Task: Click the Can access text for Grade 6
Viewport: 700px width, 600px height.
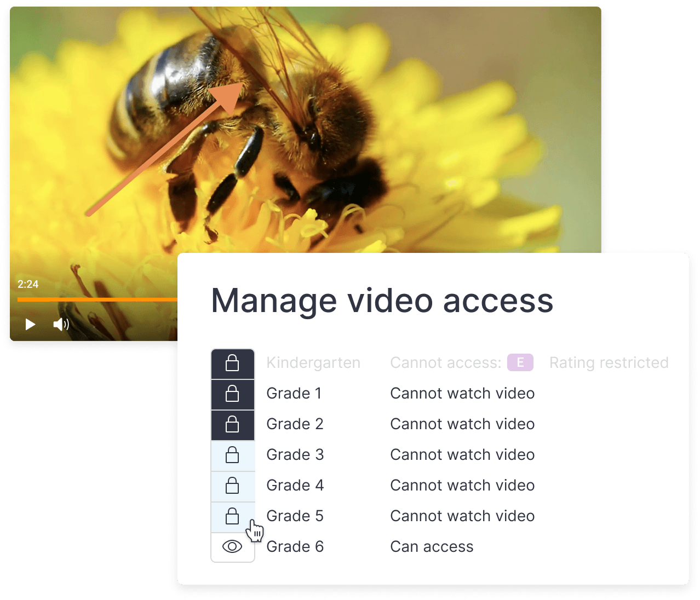Action: 431,546
